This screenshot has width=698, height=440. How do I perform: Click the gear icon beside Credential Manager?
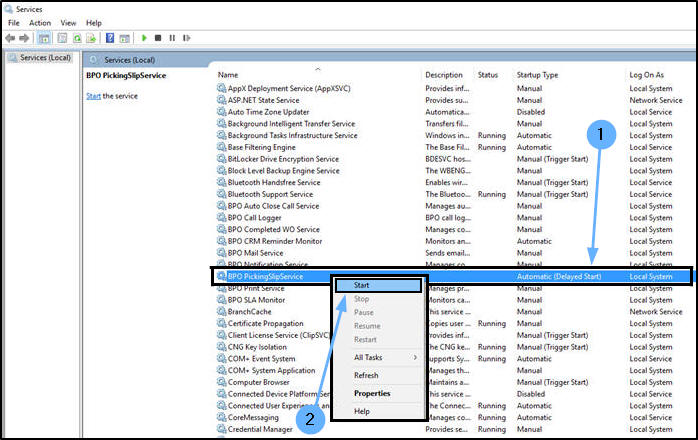(x=221, y=429)
